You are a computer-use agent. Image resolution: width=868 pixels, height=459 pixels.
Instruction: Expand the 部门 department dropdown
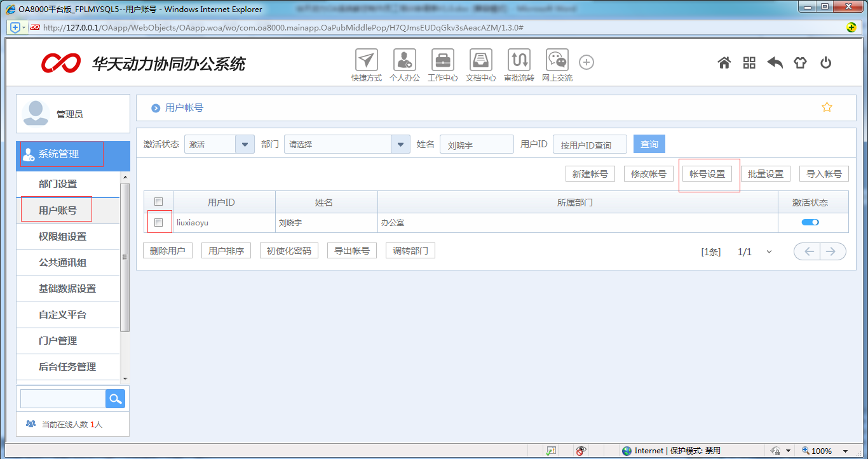point(400,144)
